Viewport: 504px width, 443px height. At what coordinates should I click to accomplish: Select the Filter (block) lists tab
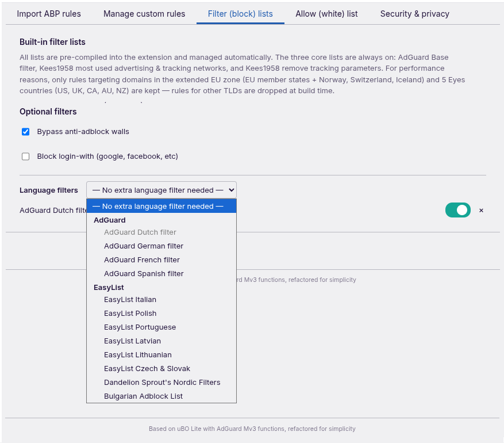tap(240, 14)
